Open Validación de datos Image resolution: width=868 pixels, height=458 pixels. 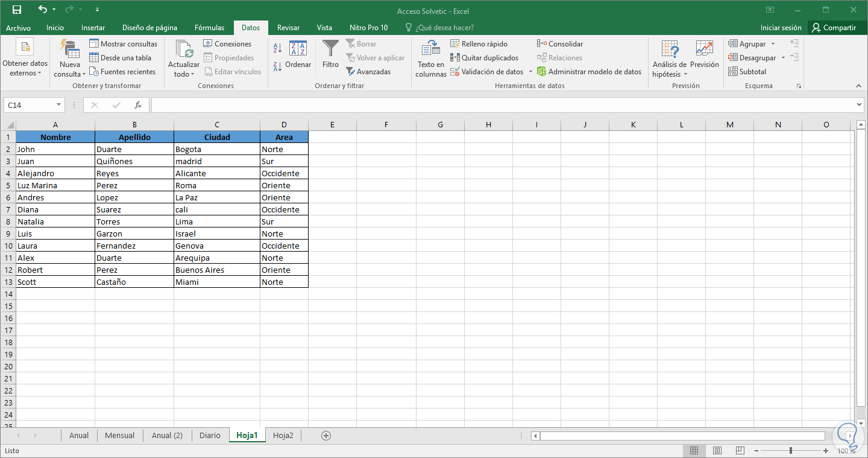coord(487,72)
